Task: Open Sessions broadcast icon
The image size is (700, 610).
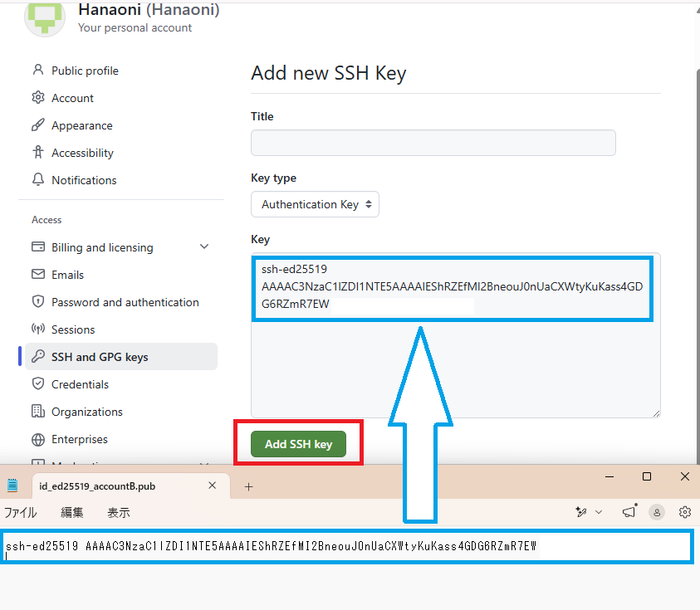Action: [x=38, y=329]
